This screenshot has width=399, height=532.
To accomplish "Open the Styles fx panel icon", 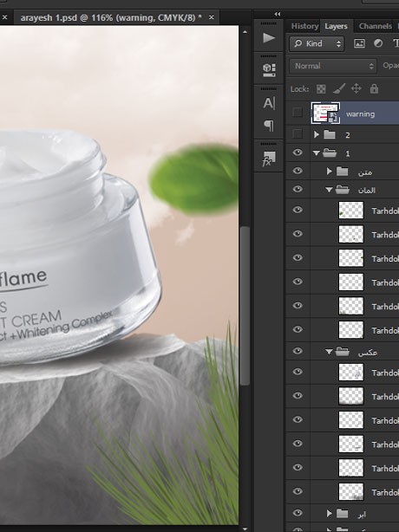I will point(269,159).
